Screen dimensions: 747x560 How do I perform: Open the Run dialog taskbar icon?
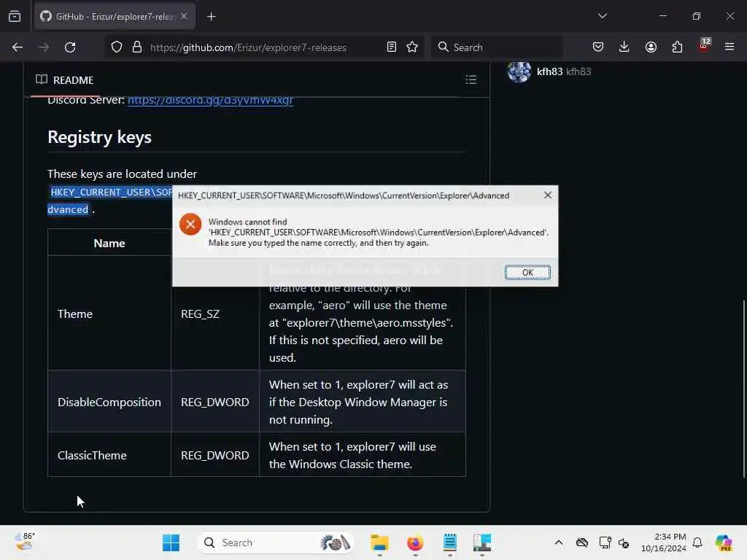pos(482,542)
